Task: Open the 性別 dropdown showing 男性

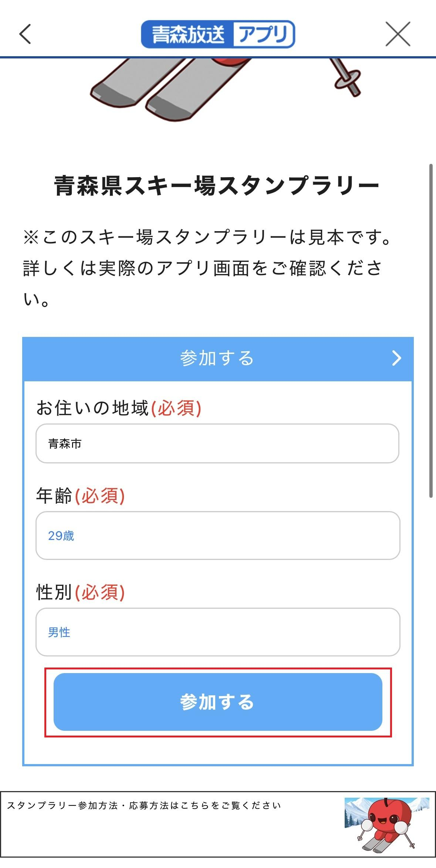Action: pos(217,632)
